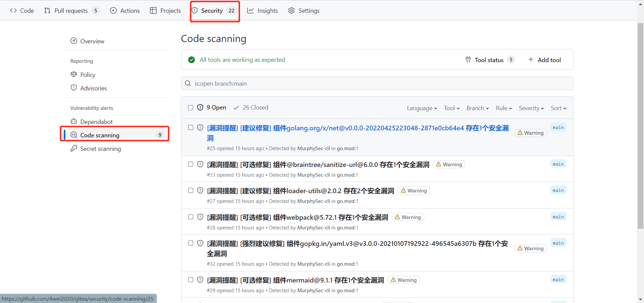The image size is (644, 303).
Task: Expand the Branch filter dropdown
Action: coord(477,108)
